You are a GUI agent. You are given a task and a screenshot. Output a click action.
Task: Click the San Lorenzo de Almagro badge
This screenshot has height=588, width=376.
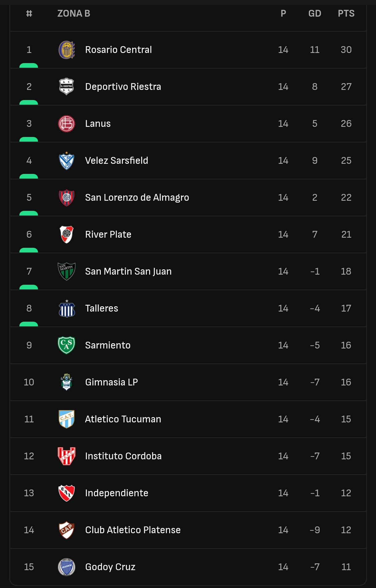[67, 198]
